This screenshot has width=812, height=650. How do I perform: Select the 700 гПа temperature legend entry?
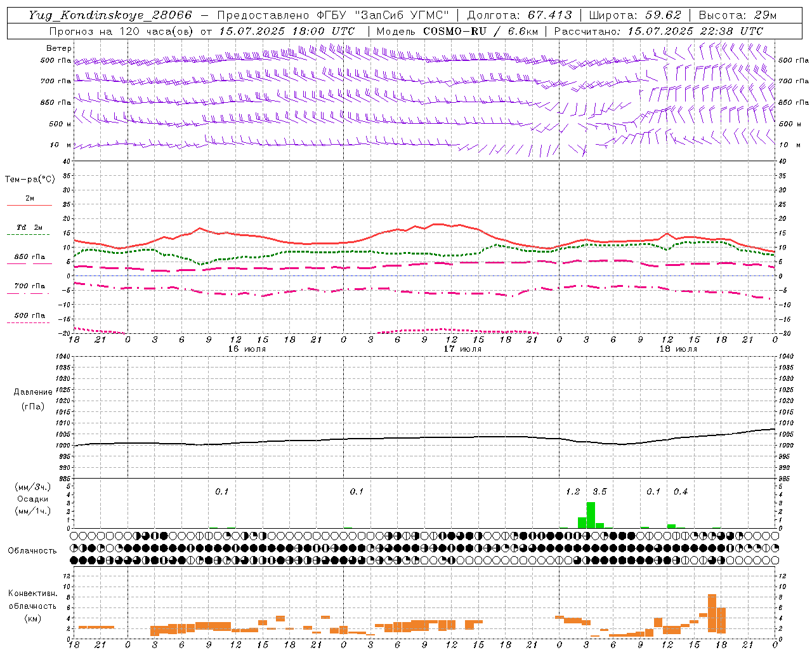tap(30, 286)
